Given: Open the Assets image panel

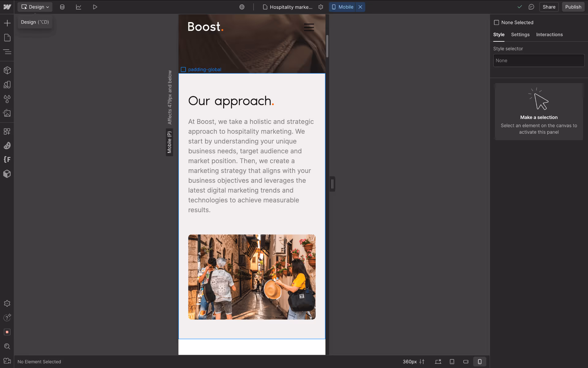Looking at the screenshot, I should click(7, 113).
